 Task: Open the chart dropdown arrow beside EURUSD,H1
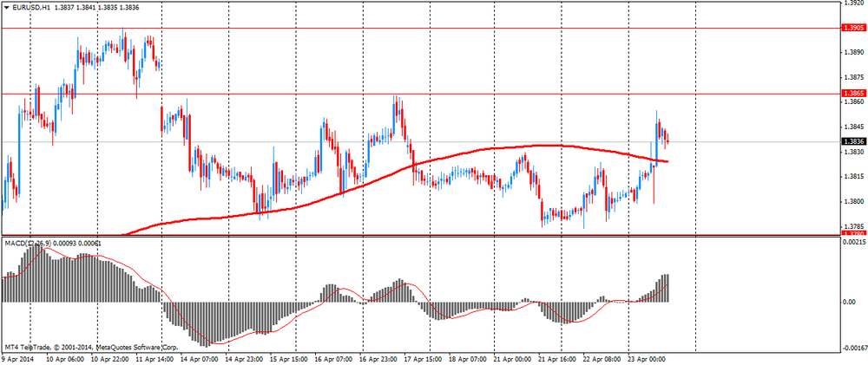point(7,7)
